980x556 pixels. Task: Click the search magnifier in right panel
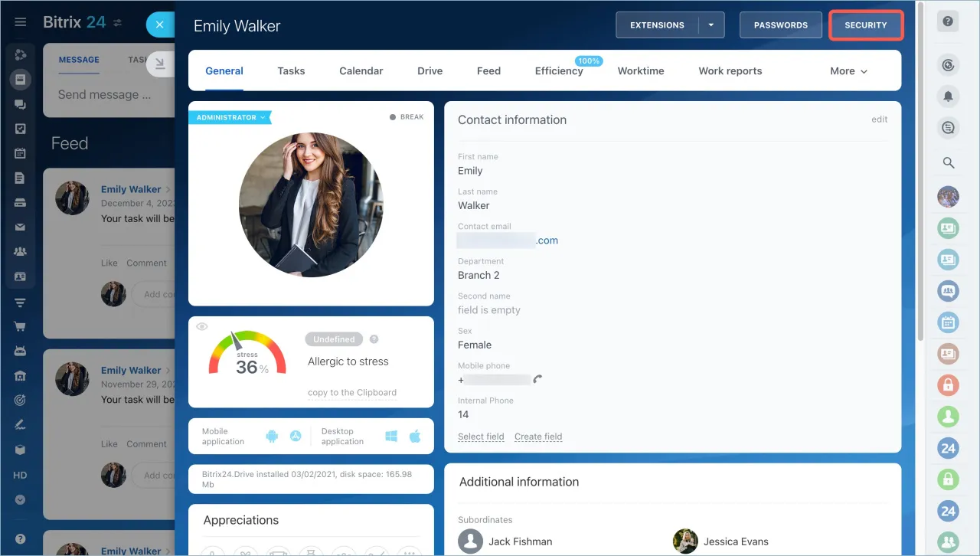tap(949, 162)
